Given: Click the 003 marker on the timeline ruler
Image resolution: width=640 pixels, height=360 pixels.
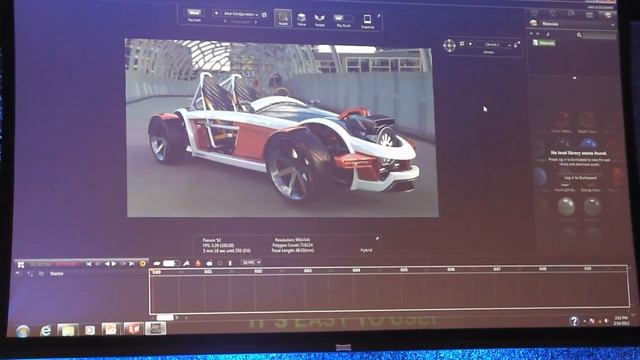Looking at the screenshot, I should coord(308,271).
